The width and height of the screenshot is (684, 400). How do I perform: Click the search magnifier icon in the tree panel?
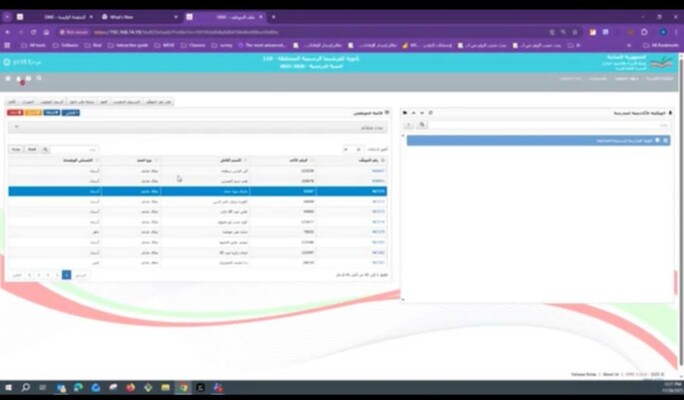coord(423,125)
